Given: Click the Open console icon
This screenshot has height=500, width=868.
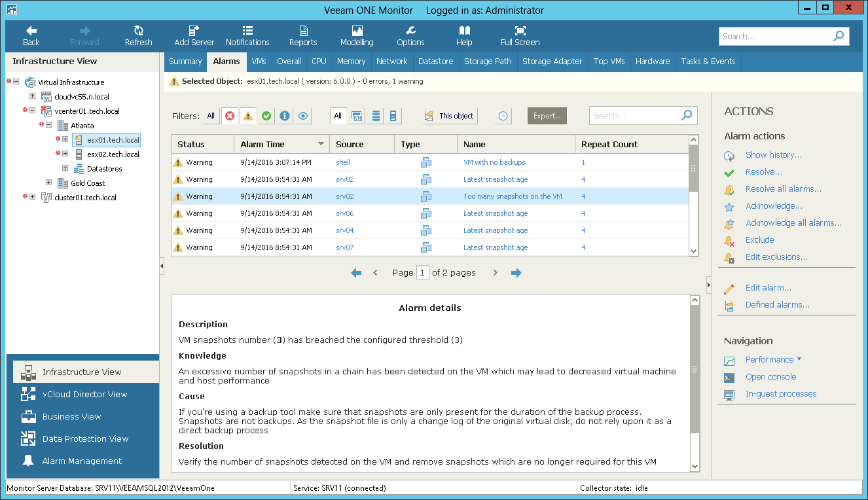Looking at the screenshot, I should coord(729,377).
